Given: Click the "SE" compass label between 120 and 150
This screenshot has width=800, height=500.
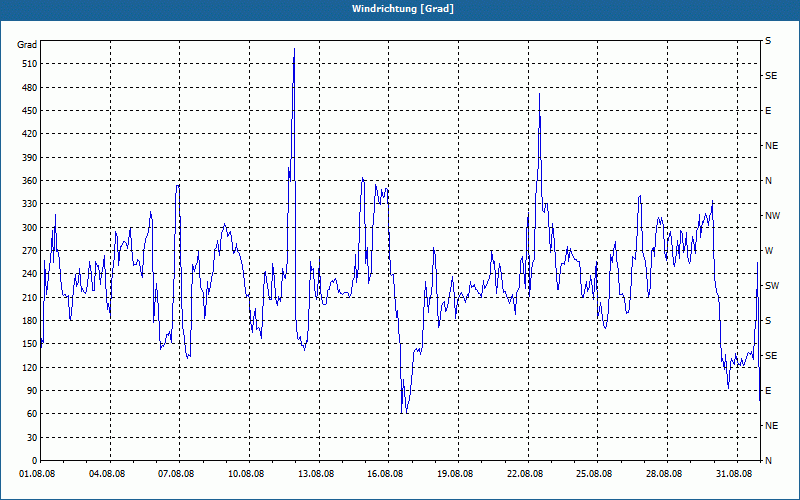Looking at the screenshot, I should point(771,356).
